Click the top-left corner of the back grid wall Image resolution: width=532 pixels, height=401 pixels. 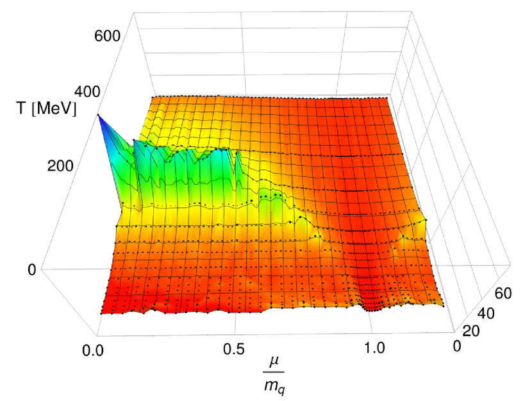coord(135,13)
